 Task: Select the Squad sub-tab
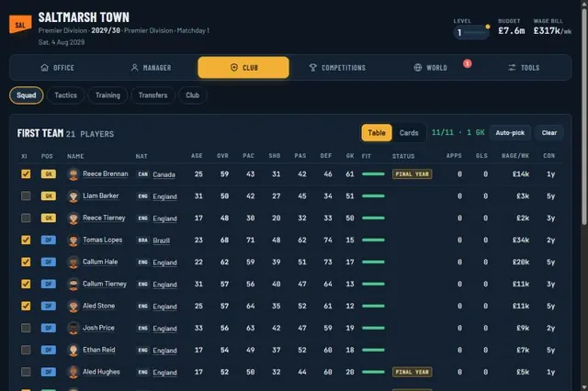click(x=27, y=95)
